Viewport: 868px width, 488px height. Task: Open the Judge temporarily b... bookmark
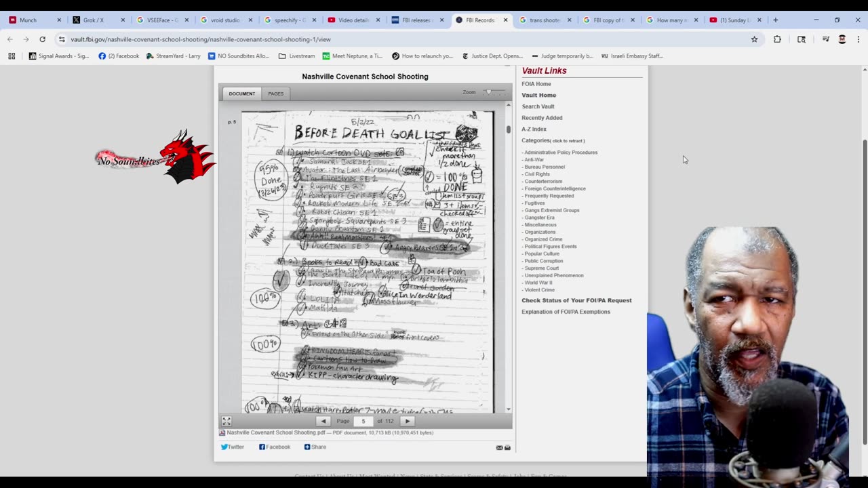pyautogui.click(x=562, y=56)
